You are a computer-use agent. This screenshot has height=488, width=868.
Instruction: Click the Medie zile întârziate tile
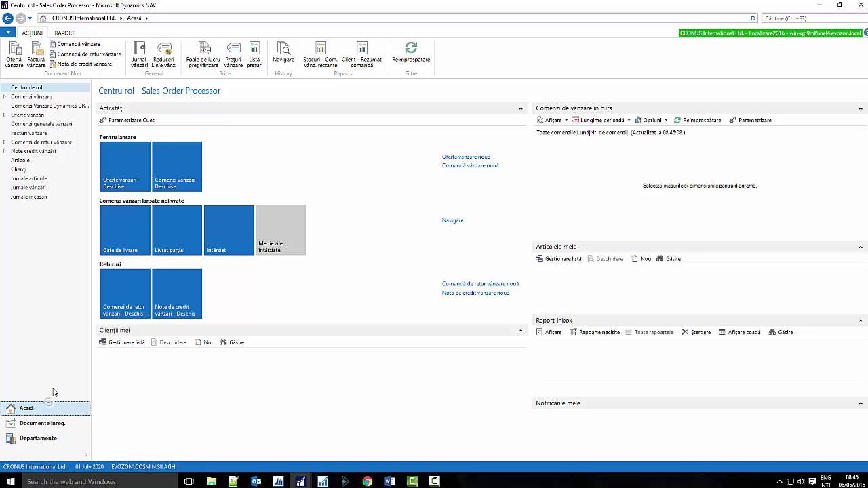click(x=281, y=230)
